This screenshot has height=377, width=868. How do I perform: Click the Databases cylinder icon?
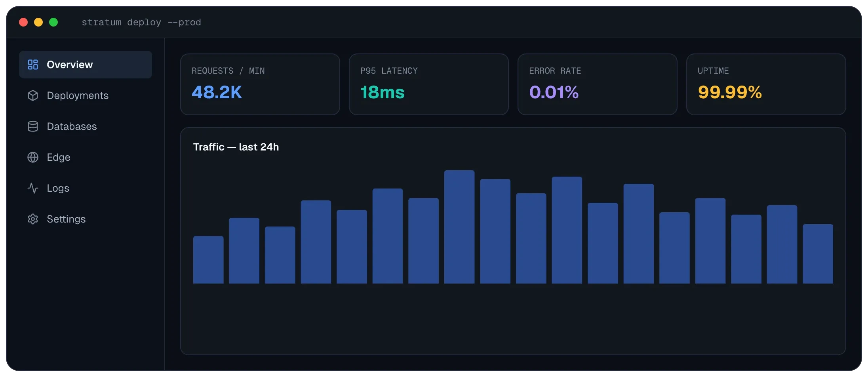tap(33, 126)
